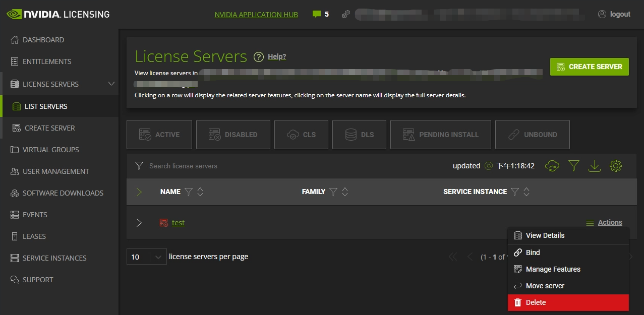Go to the previous page of servers
The image size is (644, 315).
click(470, 257)
